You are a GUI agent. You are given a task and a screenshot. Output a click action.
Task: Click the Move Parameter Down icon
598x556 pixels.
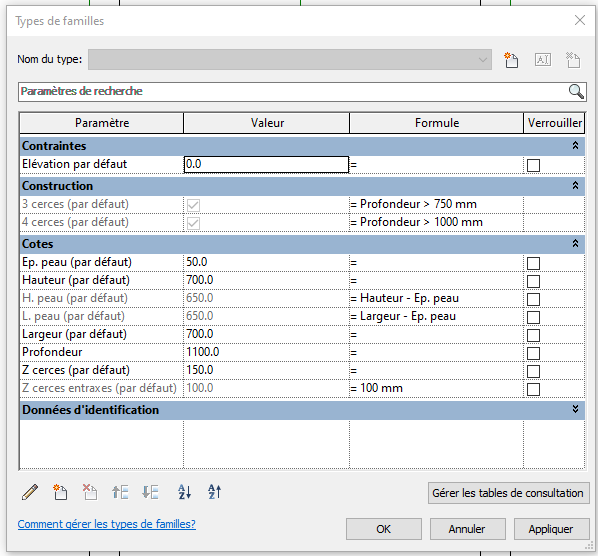pyautogui.click(x=150, y=492)
